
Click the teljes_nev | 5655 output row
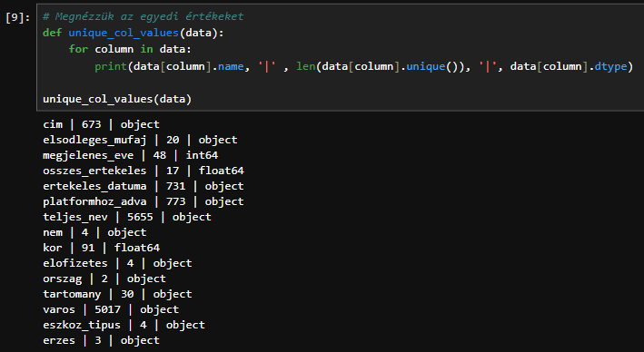[127, 217]
